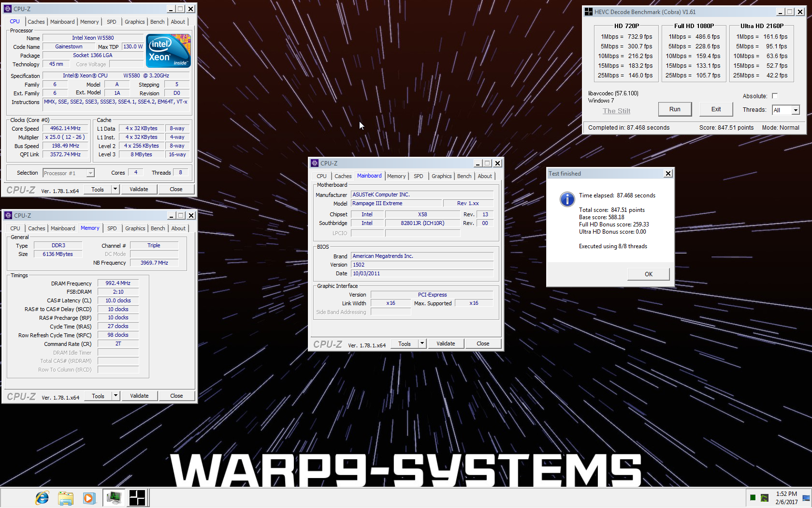Viewport: 812px width, 508px height.
Task: Click the green square tray icon
Action: [753, 497]
